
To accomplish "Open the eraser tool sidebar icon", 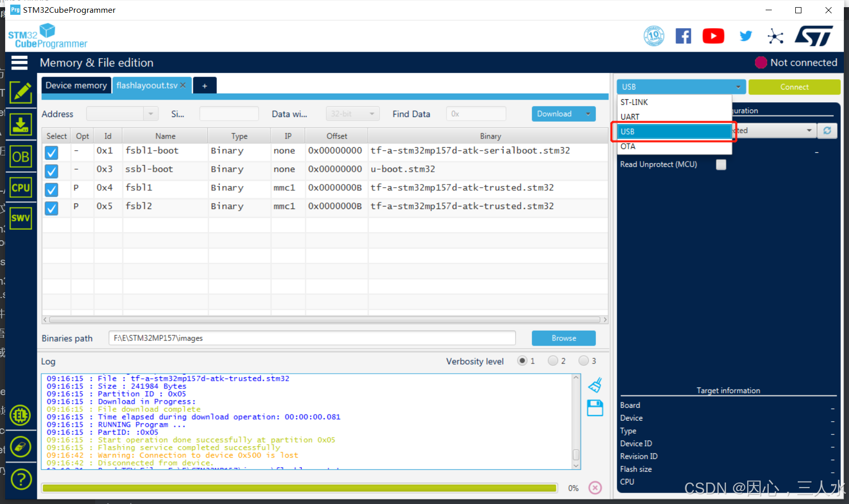I will point(20,447).
